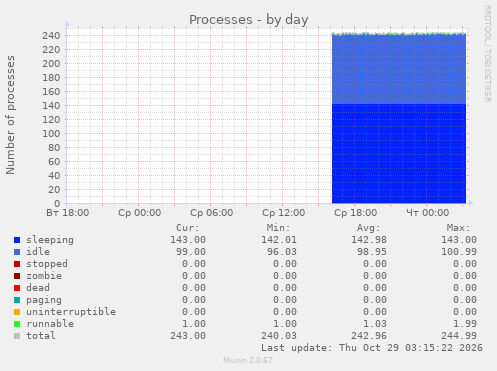Click the 140 y-axis tick label
The height and width of the screenshot is (371, 497).
51,106
